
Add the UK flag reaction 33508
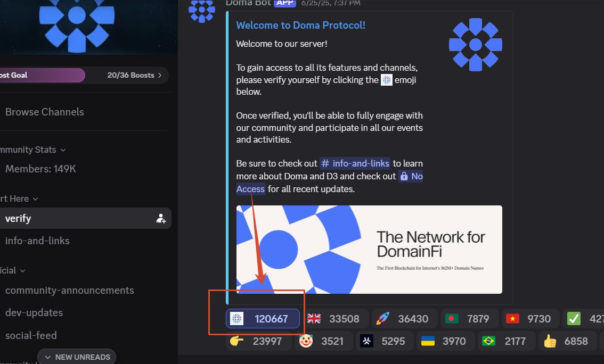(333, 319)
